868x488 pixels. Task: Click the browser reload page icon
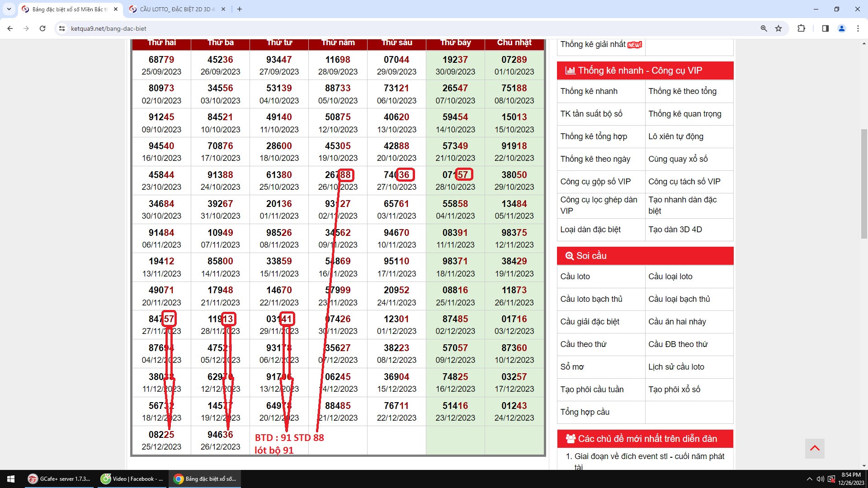42,28
